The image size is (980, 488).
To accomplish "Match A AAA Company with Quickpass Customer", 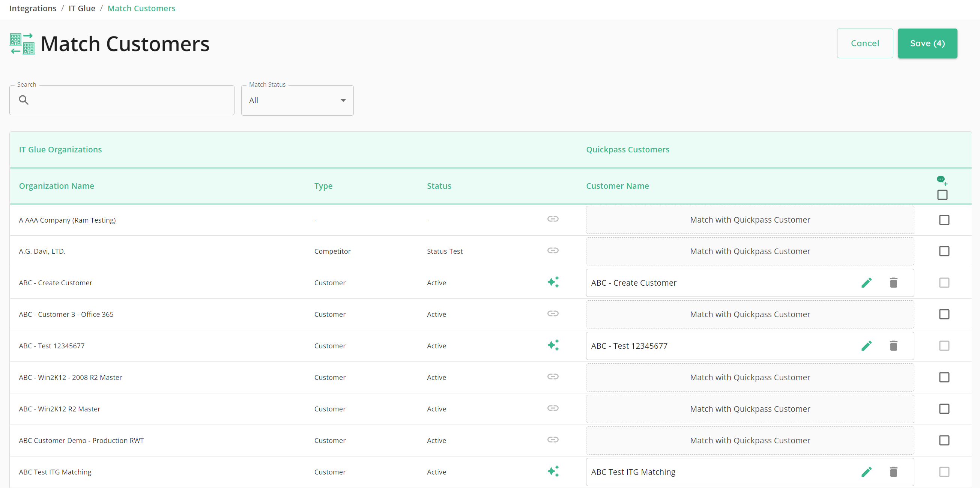I will tap(750, 220).
